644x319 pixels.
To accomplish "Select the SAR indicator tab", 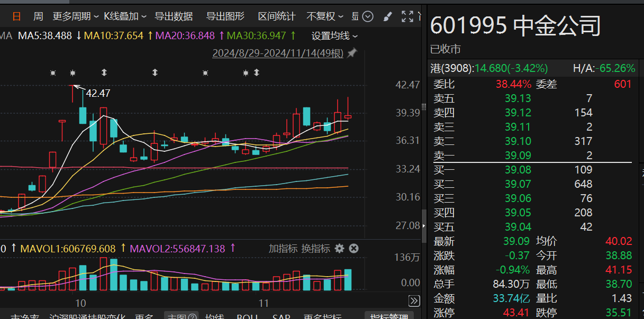I will (281, 316).
